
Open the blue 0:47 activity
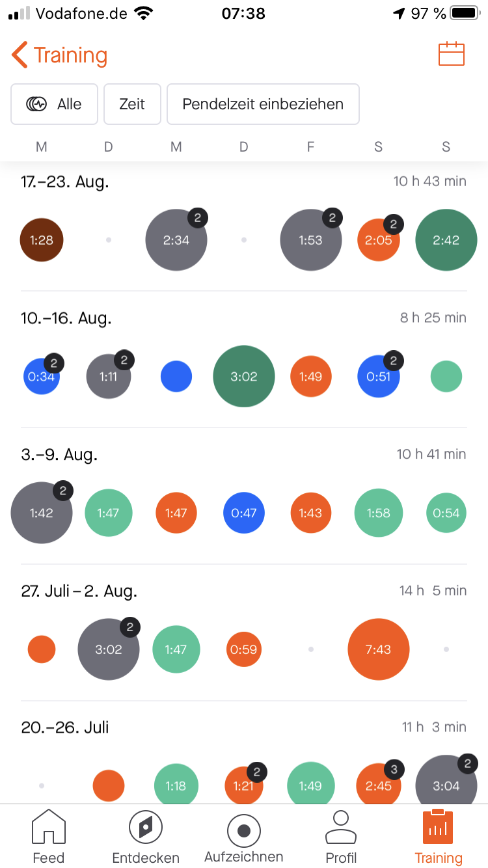(x=244, y=513)
